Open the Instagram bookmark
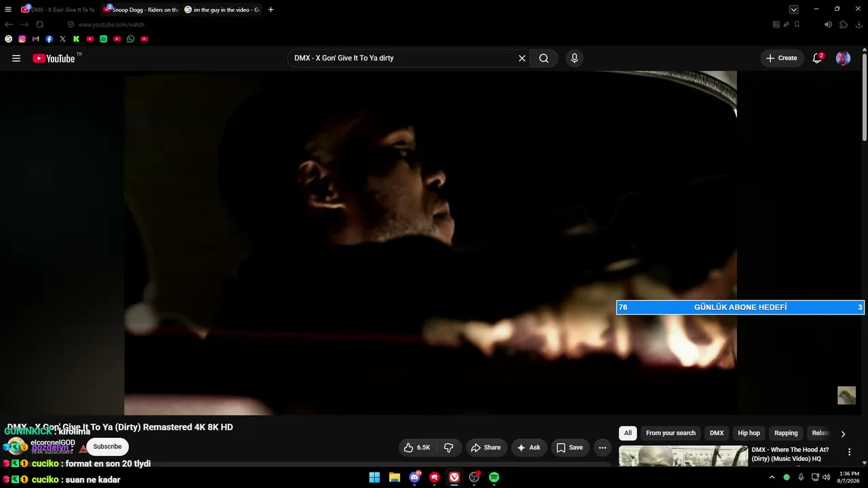 point(22,39)
